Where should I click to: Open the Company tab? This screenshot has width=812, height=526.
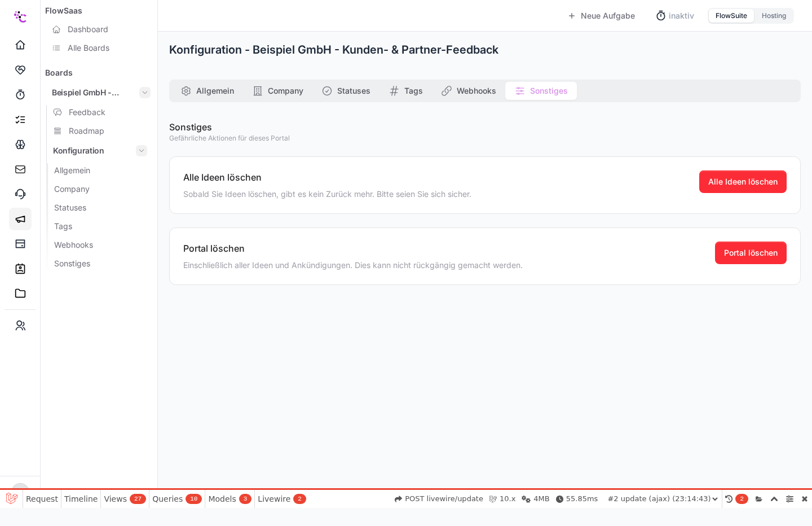[278, 91]
